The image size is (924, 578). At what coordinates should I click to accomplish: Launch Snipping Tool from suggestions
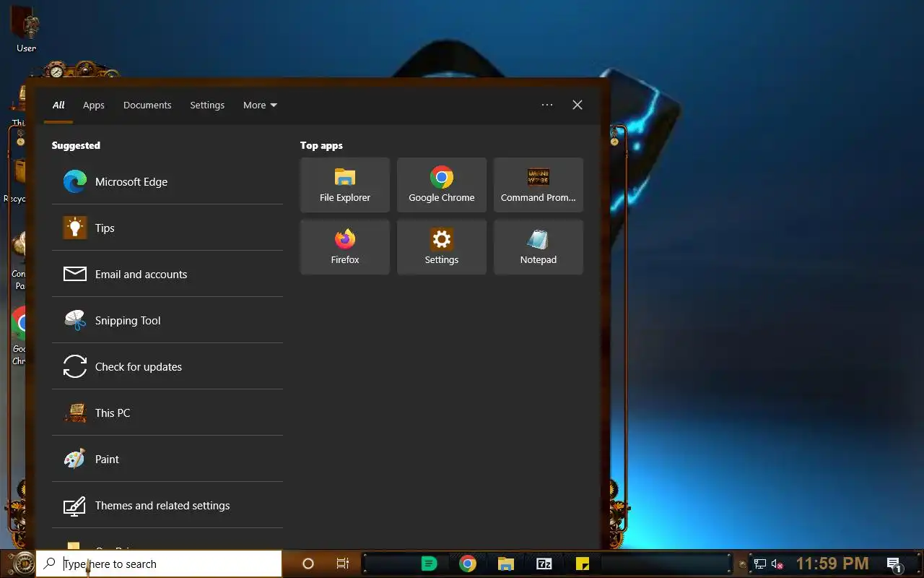[x=167, y=320]
